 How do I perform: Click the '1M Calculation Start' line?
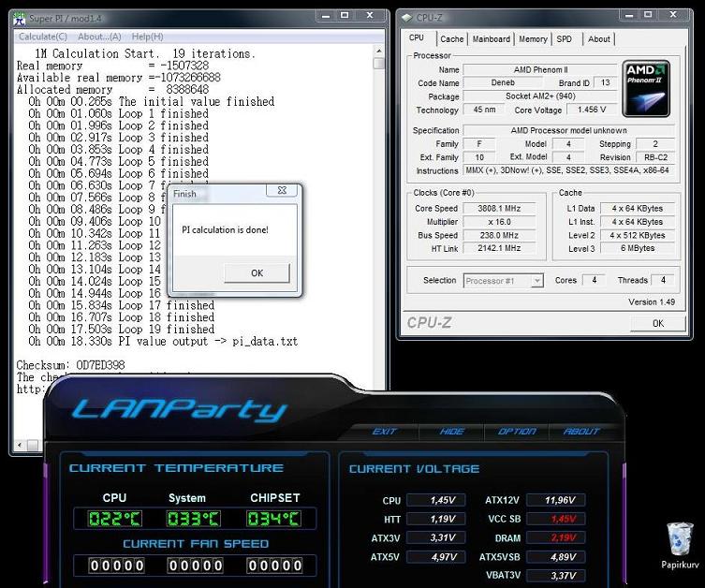click(x=145, y=54)
